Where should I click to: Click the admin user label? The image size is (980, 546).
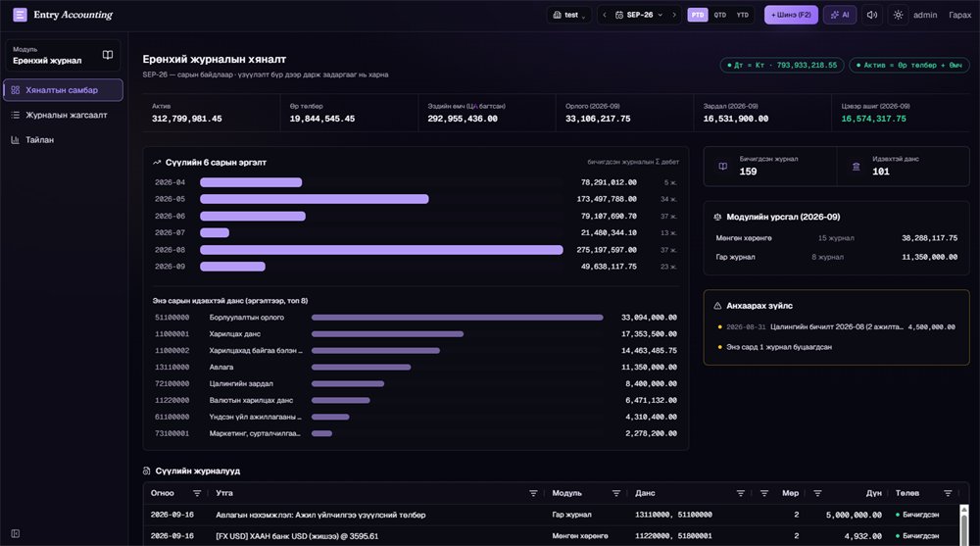click(x=925, y=15)
